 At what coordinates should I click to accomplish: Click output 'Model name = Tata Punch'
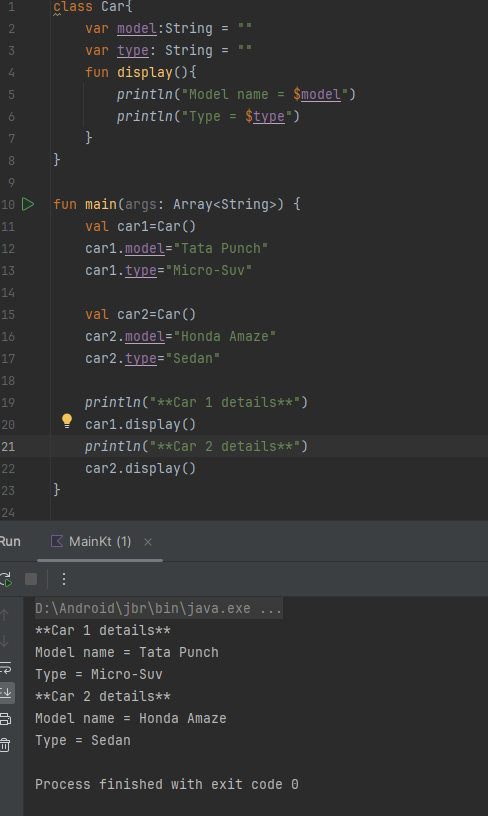[127, 652]
